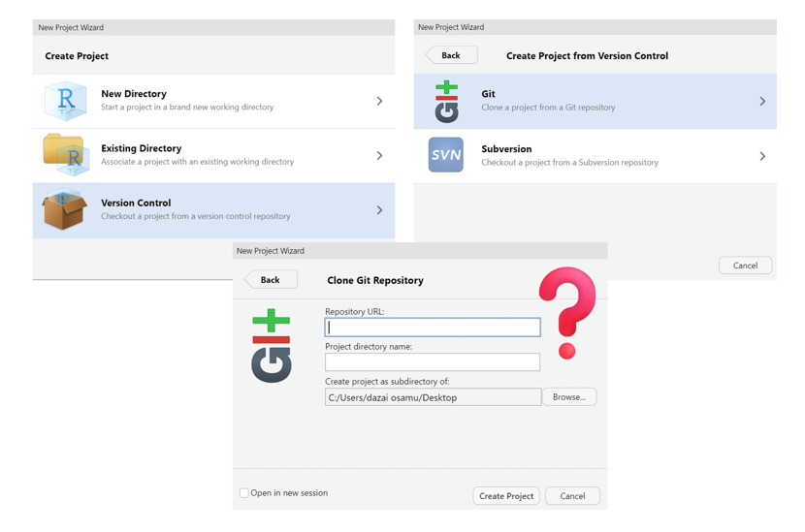Screen dimensions: 805x532
Task: Click the Git logo icon in version control list
Action: pos(446,102)
